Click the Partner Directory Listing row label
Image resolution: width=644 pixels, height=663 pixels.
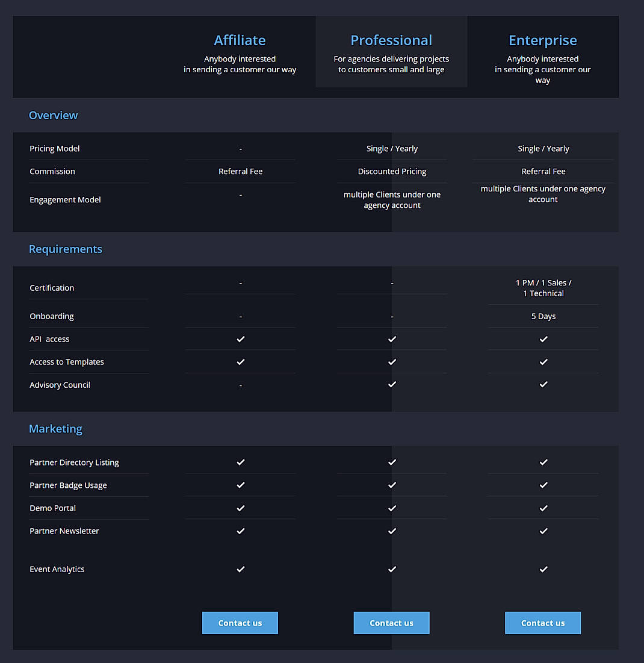(75, 462)
